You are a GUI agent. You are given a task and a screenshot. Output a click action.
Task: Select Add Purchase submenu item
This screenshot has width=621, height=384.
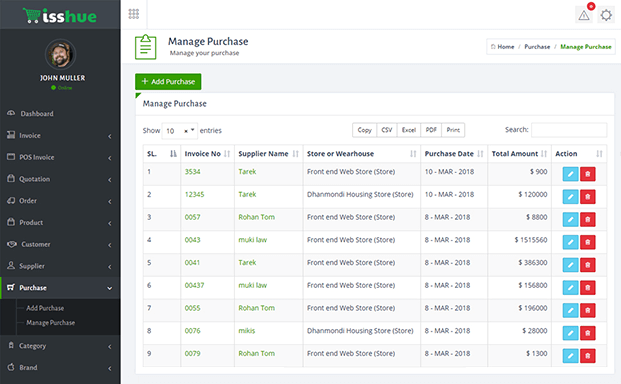point(45,308)
